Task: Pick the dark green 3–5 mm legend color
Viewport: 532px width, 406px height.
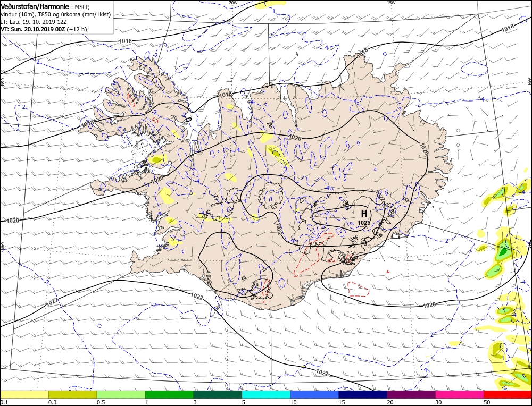Action: pos(218,394)
